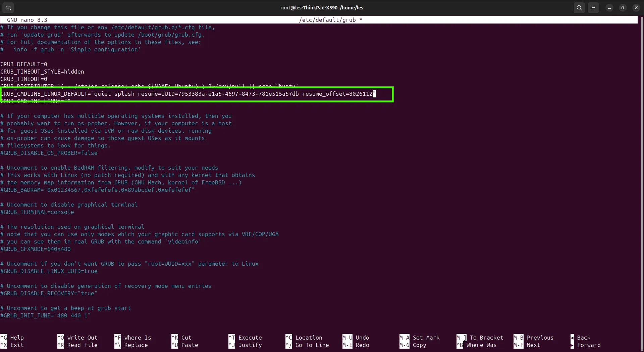Open a new terminal tab icon
The height and width of the screenshot is (352, 644).
click(8, 7)
